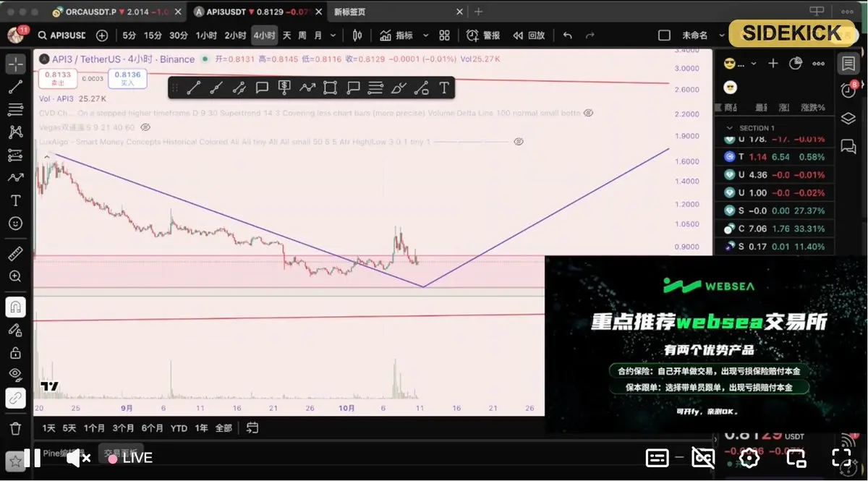Click the go-to-date calendar icon
Viewport: 868px width, 481px height.
point(252,428)
